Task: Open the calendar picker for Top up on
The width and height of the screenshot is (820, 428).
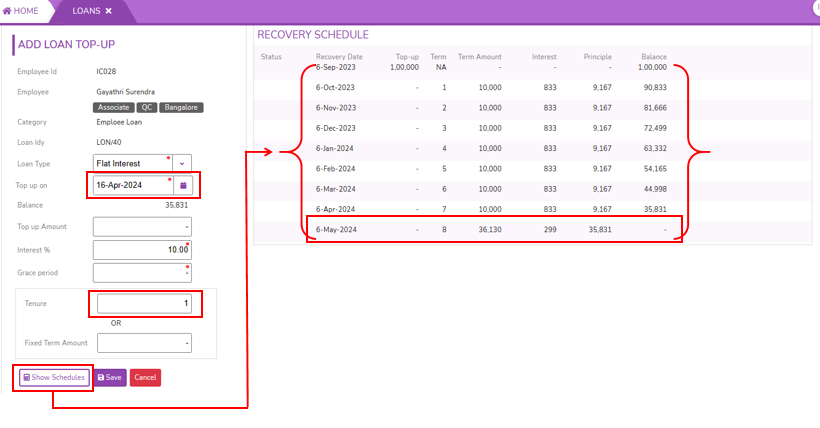Action: point(183,185)
